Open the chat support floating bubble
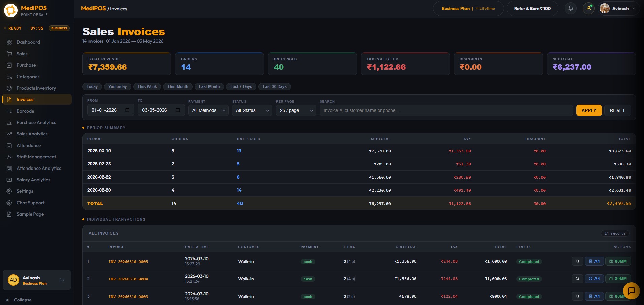 coord(631,291)
